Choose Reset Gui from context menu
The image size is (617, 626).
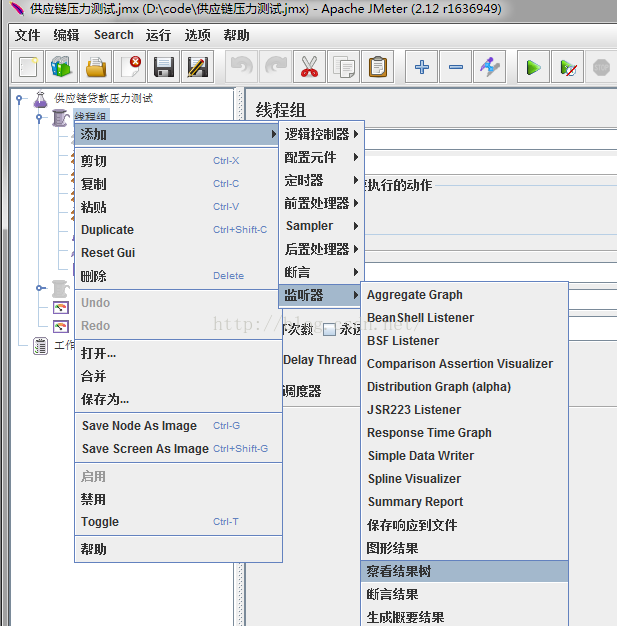tap(179, 253)
